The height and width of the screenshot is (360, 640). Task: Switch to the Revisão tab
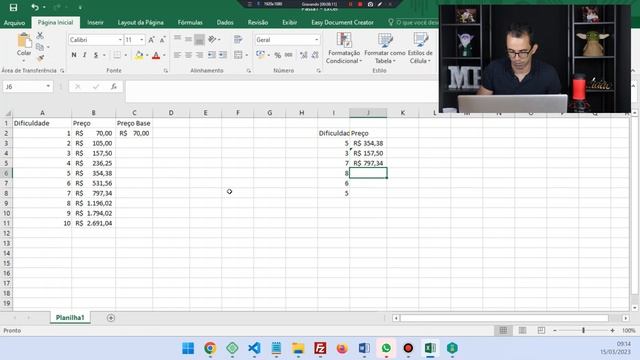tap(258, 22)
